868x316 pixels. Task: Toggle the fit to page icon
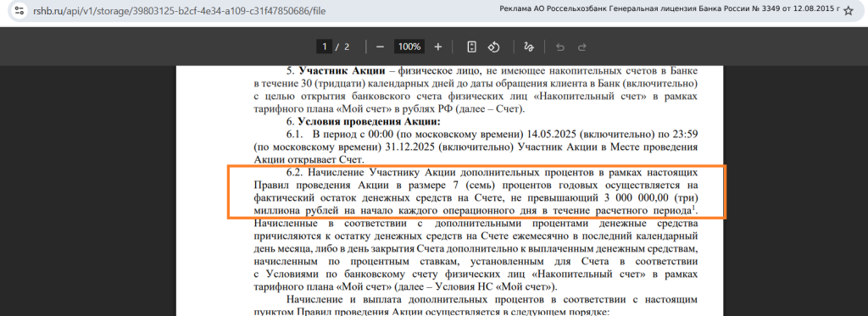[471, 47]
